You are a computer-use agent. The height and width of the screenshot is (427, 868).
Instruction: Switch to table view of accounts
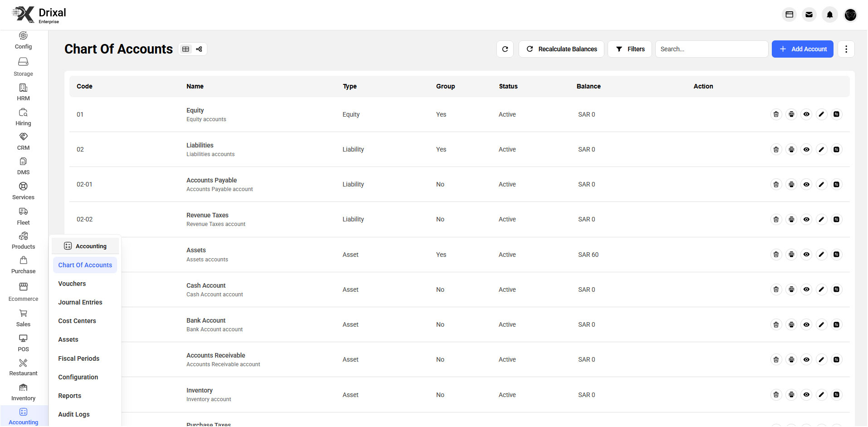coord(186,49)
